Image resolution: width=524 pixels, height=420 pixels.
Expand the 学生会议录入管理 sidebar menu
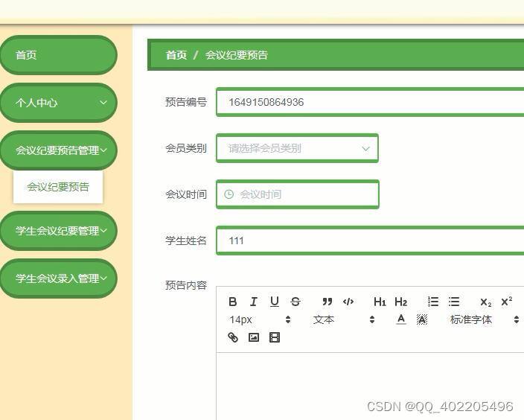pos(59,279)
